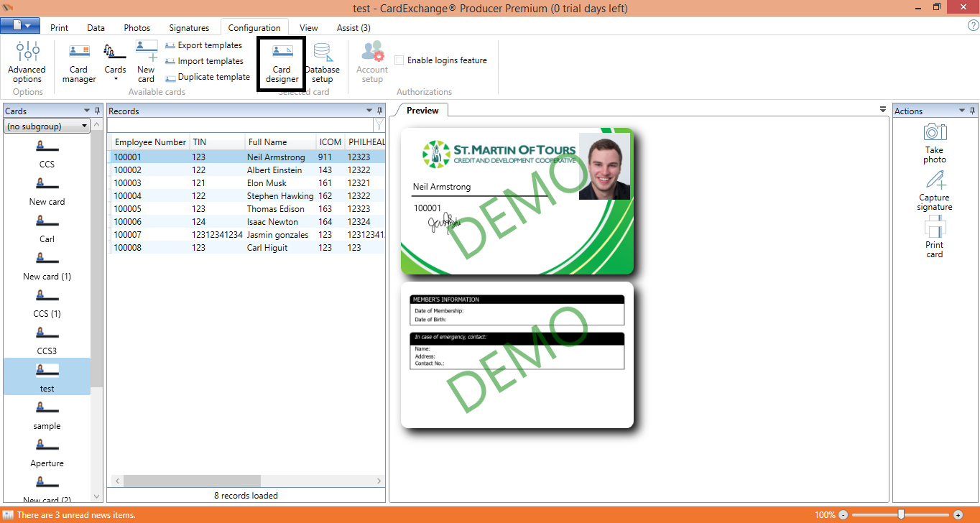This screenshot has height=523, width=980.
Task: Select the Stephen Hawking record
Action: click(246, 196)
